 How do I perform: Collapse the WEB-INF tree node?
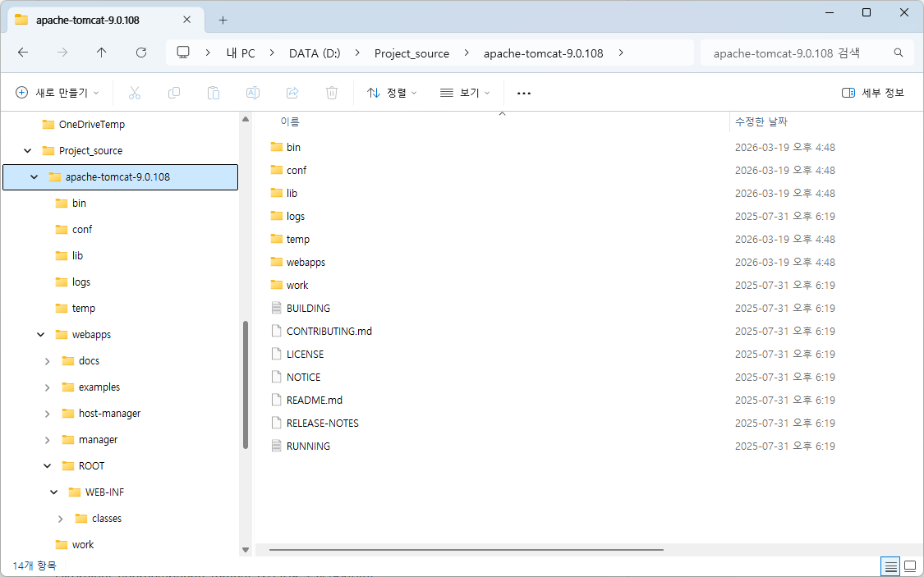53,492
